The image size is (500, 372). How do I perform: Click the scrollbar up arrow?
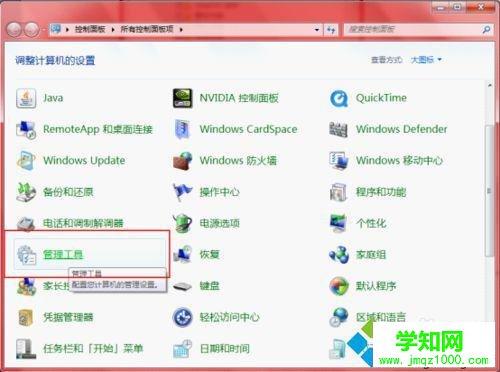(x=489, y=86)
